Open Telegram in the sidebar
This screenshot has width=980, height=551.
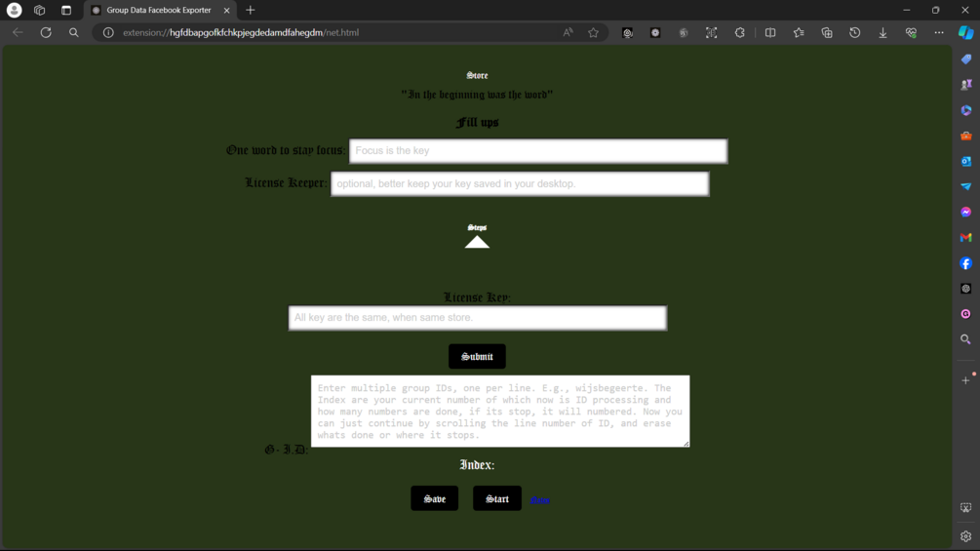click(965, 186)
